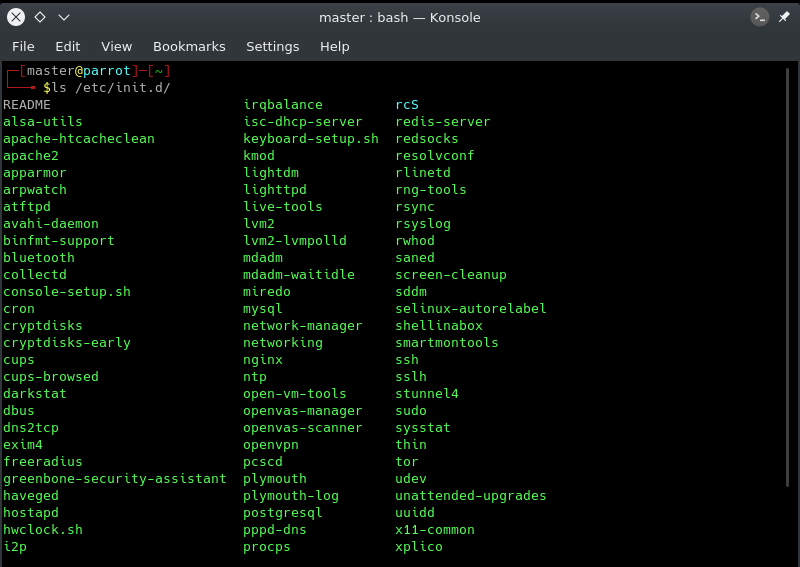Click the unattended-upgrades entry

[x=471, y=496]
